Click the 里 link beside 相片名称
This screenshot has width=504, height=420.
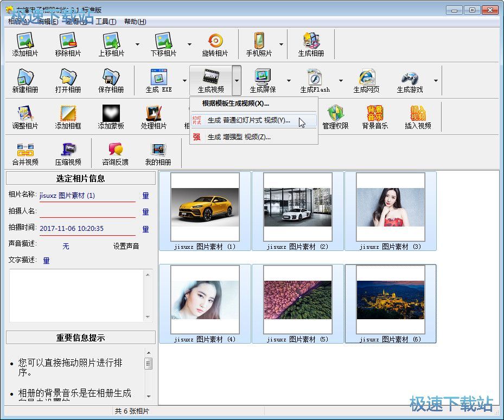(x=145, y=196)
